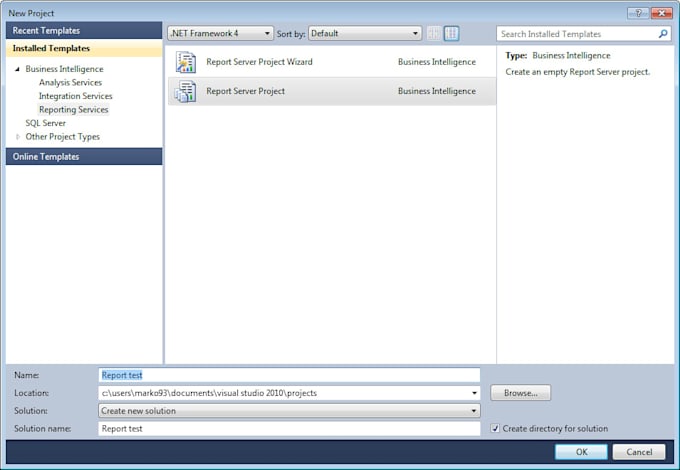Click the Cancel button
This screenshot has height=470, width=680.
(x=639, y=452)
